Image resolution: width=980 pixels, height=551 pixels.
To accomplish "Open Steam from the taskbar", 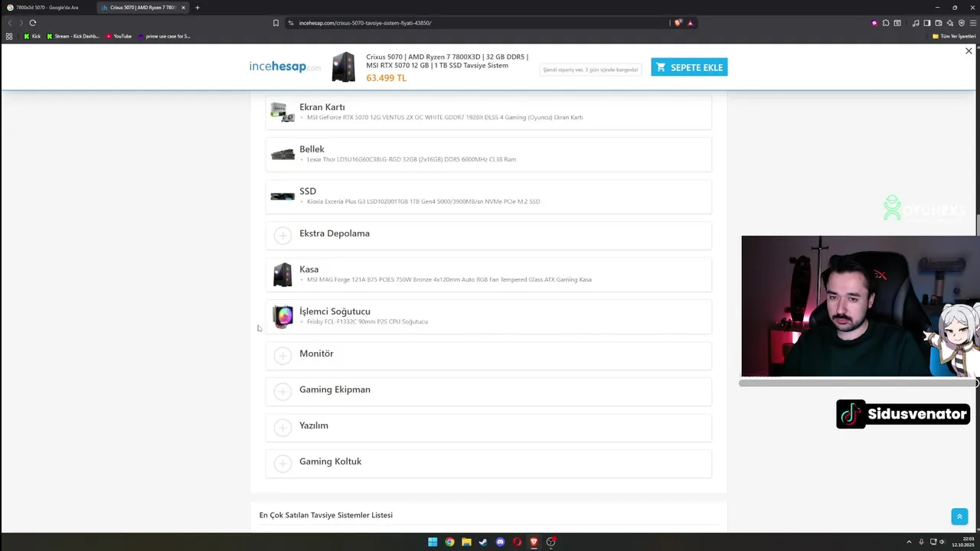I will click(483, 542).
